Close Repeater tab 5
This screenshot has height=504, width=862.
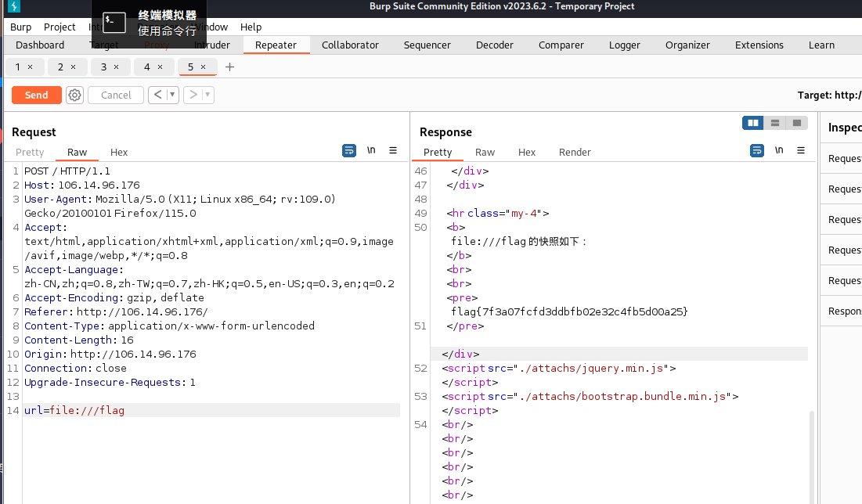click(203, 67)
